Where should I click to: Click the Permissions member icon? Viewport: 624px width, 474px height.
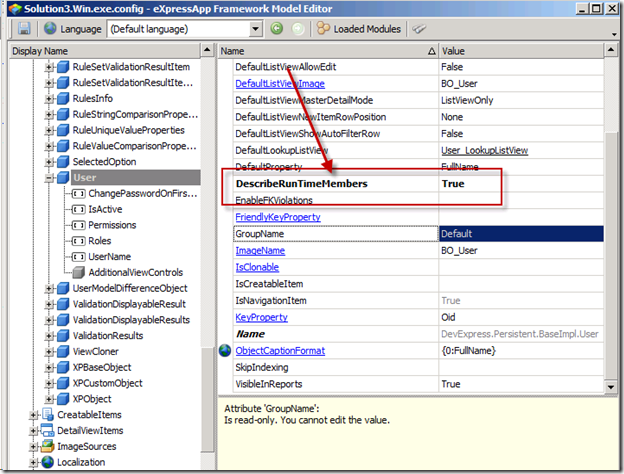[x=78, y=225]
